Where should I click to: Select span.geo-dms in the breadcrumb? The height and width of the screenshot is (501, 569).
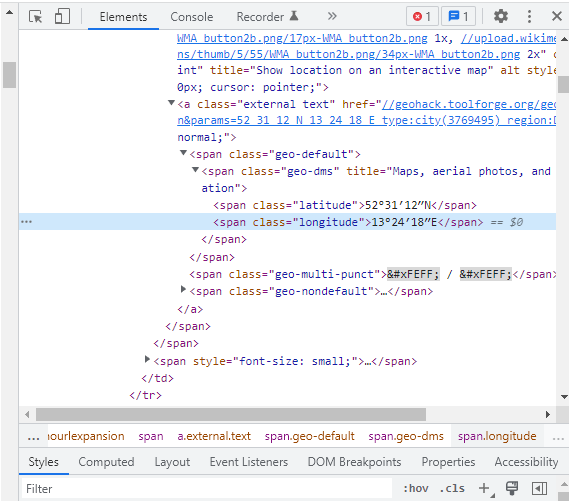pyautogui.click(x=406, y=436)
